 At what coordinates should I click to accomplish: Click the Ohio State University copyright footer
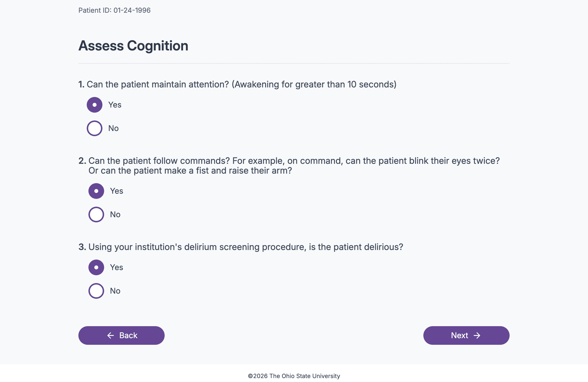click(294, 376)
